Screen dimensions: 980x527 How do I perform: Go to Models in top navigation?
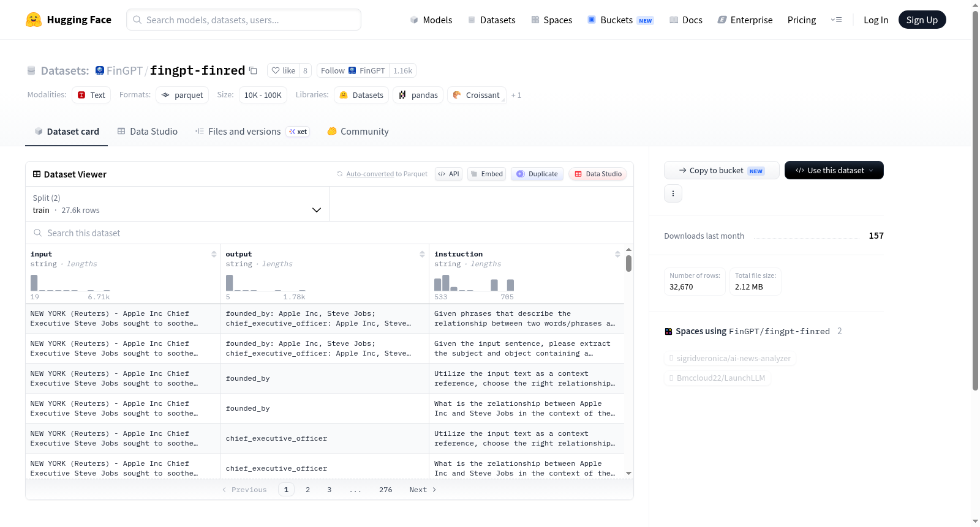(x=431, y=20)
